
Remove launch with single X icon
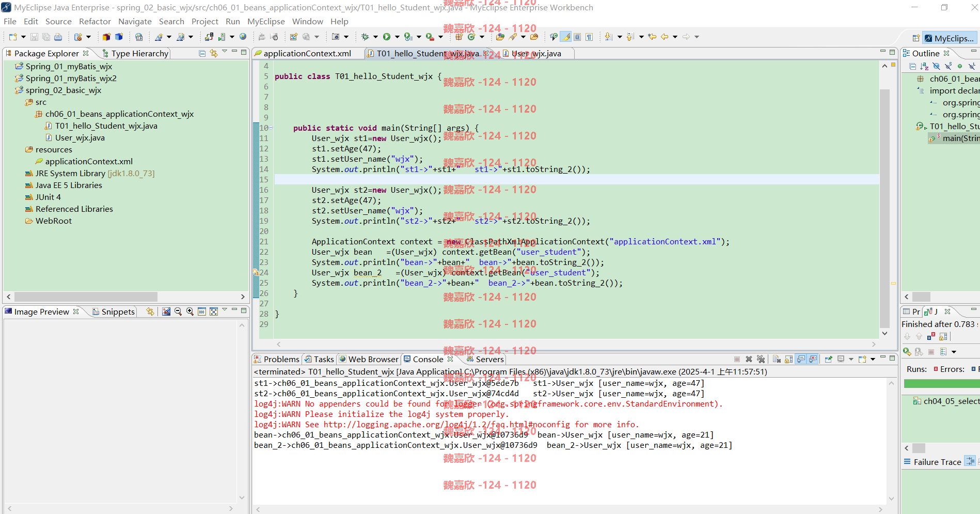point(749,359)
